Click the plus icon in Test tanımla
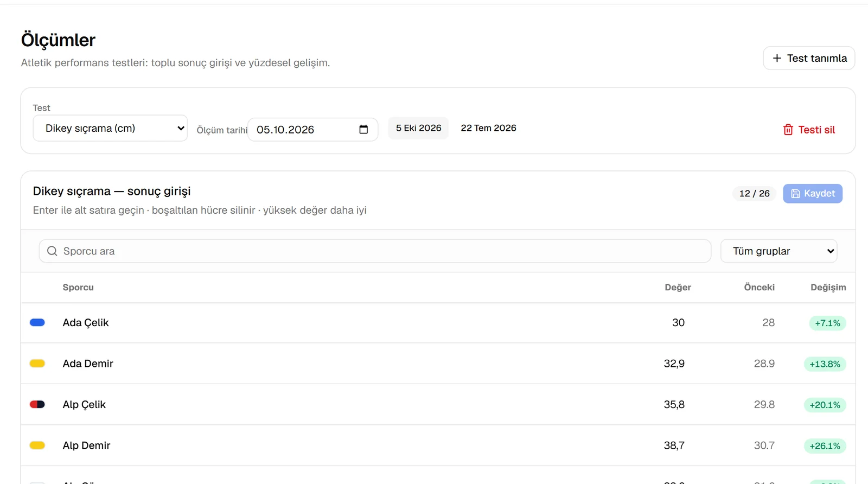868x484 pixels. [777, 58]
